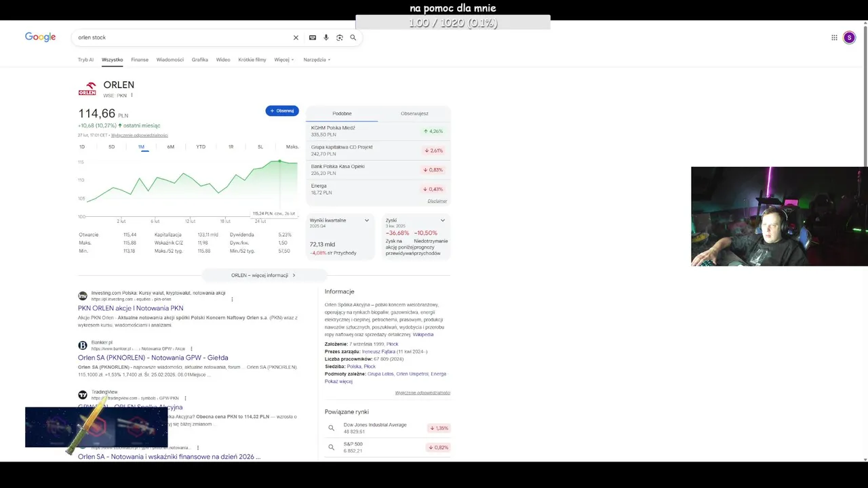
Task: Open options menu for TradingView result
Action: tap(185, 399)
